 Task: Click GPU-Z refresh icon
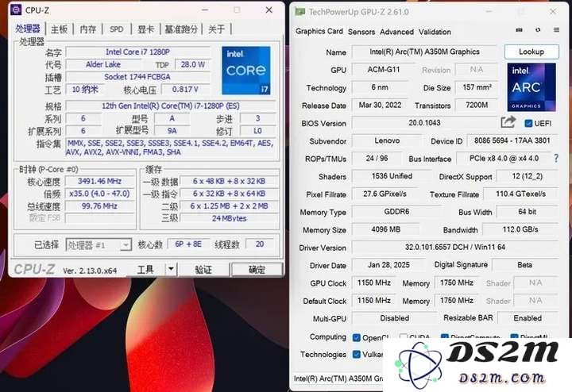coord(538,30)
